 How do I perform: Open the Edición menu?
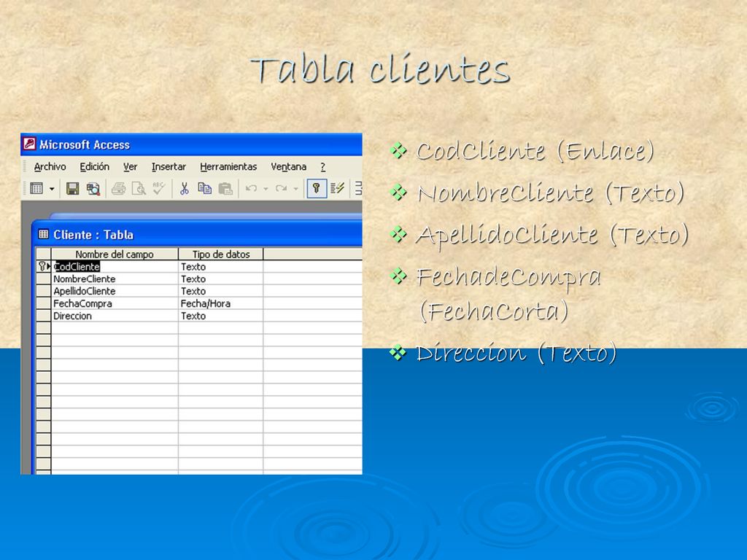[94, 167]
